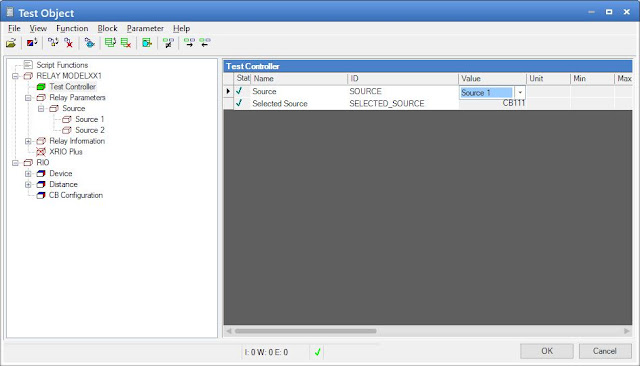This screenshot has height=366, width=640.
Task: Click the Test Object title bar icon
Action: click(10, 12)
